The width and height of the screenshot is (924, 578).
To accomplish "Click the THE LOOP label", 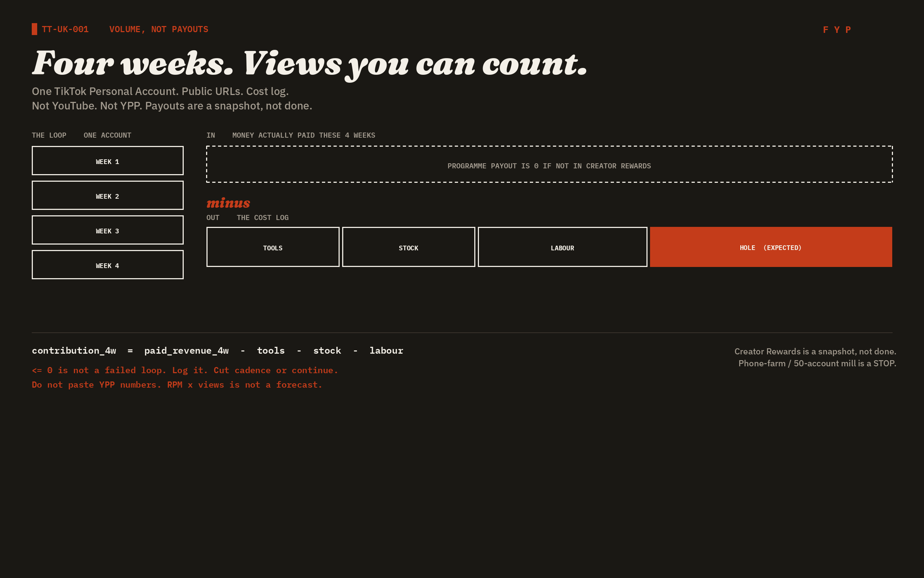I will pyautogui.click(x=49, y=135).
